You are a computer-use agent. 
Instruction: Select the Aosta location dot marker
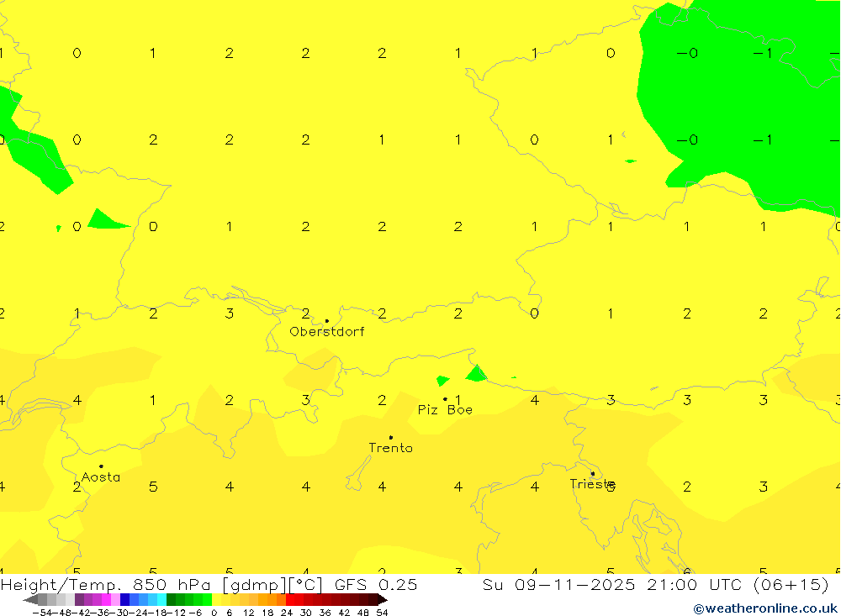pos(101,466)
